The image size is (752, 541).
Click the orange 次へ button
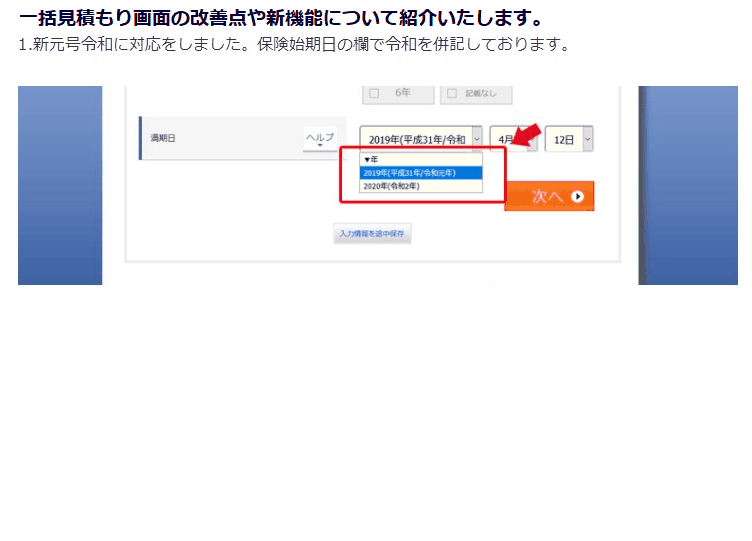[x=549, y=196]
